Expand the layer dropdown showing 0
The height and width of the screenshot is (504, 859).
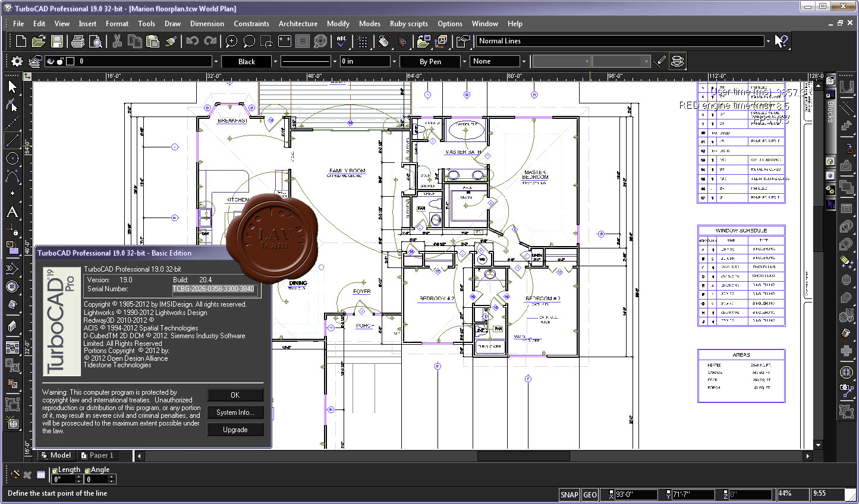[x=216, y=61]
